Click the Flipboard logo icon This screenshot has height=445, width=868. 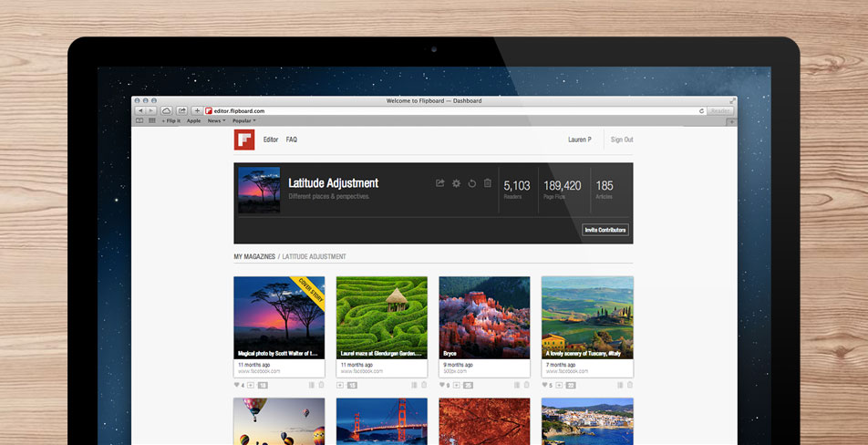(243, 140)
